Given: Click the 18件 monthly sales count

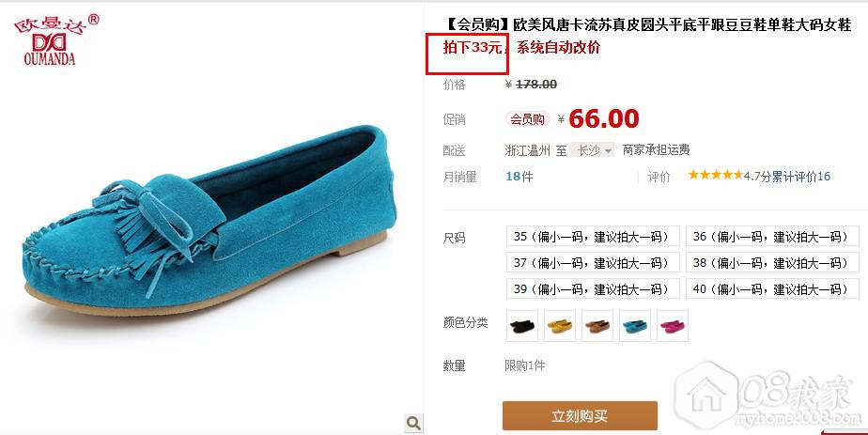Looking at the screenshot, I should click(519, 177).
